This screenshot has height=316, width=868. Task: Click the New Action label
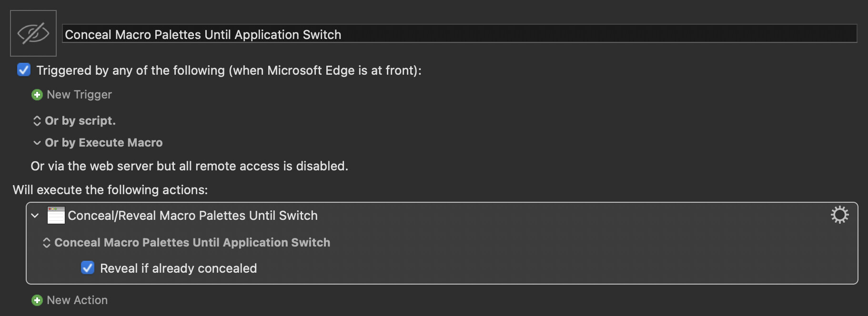pyautogui.click(x=77, y=300)
